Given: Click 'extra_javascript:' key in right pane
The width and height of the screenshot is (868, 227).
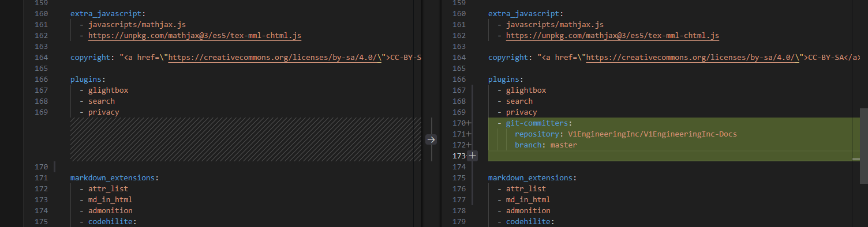Looking at the screenshot, I should pyautogui.click(x=526, y=14).
